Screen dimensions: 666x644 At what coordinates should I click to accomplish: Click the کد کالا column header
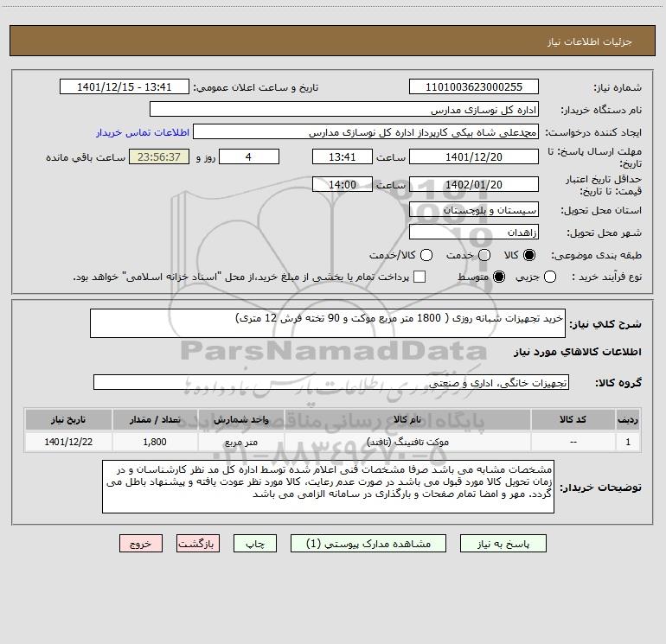[573, 420]
